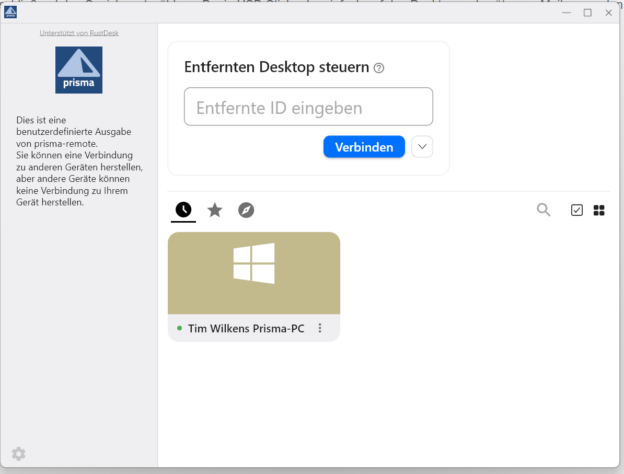Expand the chevron dropdown next to Verbinden

click(422, 147)
